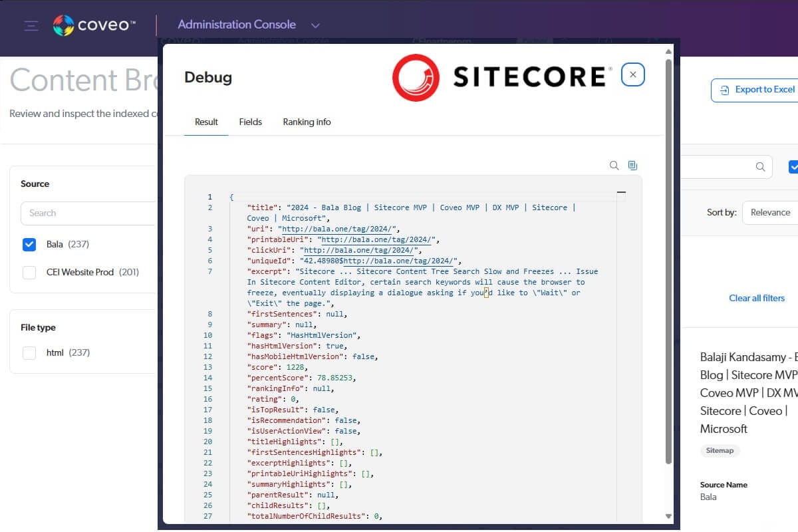This screenshot has height=532, width=798.
Task: Click the Debug dialog vertical scrollbar
Action: click(x=668, y=266)
